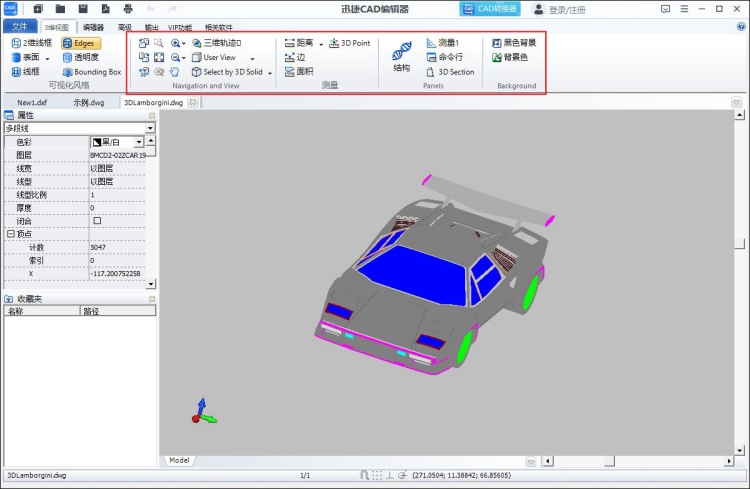Launch the CAD转换器 converter button
Viewport: 750px width, 489px height.
click(490, 9)
